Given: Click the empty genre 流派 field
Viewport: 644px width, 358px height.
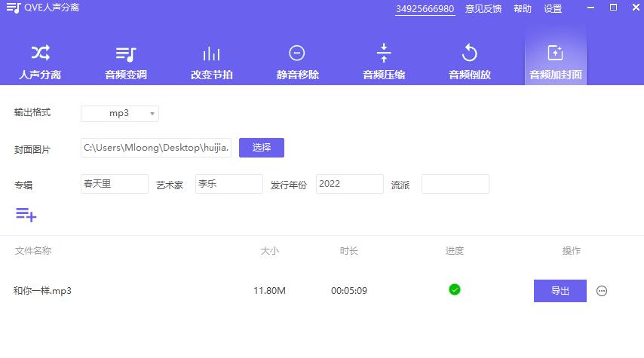Looking at the screenshot, I should point(455,184).
